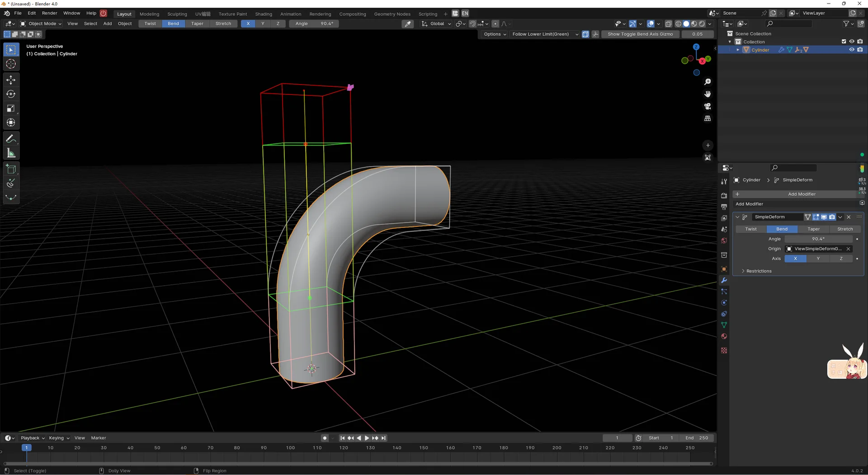868x475 pixels.
Task: Select the Move tool
Action: [11, 80]
